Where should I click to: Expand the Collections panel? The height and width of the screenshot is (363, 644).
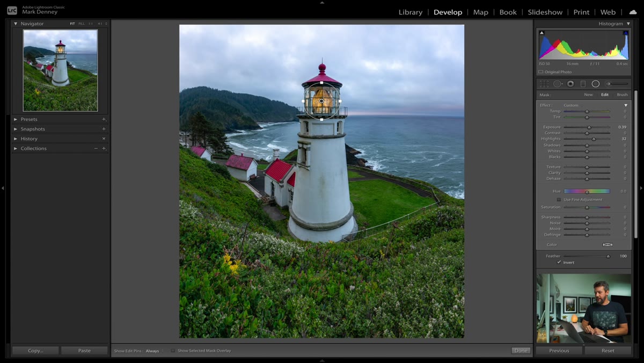(16, 148)
